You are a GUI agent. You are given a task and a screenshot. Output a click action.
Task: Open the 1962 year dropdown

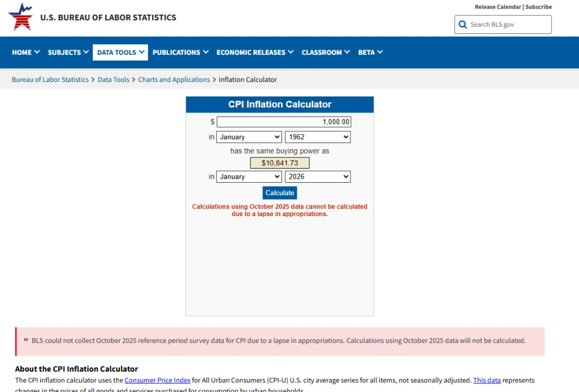point(318,137)
